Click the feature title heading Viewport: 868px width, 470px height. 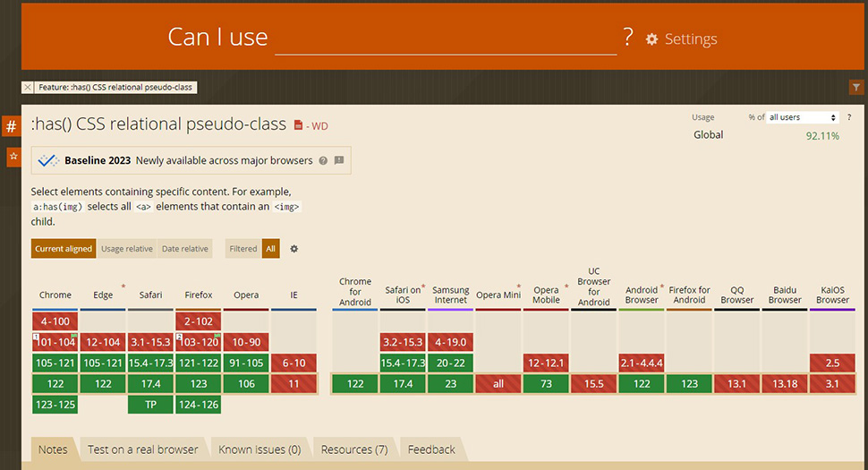pyautogui.click(x=158, y=124)
